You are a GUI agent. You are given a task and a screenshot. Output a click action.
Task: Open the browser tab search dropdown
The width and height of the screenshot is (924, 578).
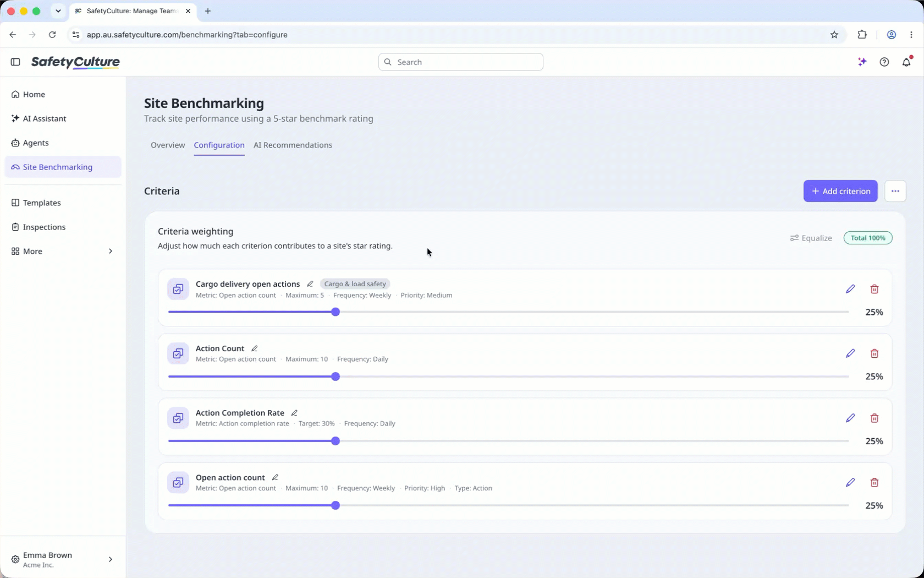pyautogui.click(x=58, y=11)
